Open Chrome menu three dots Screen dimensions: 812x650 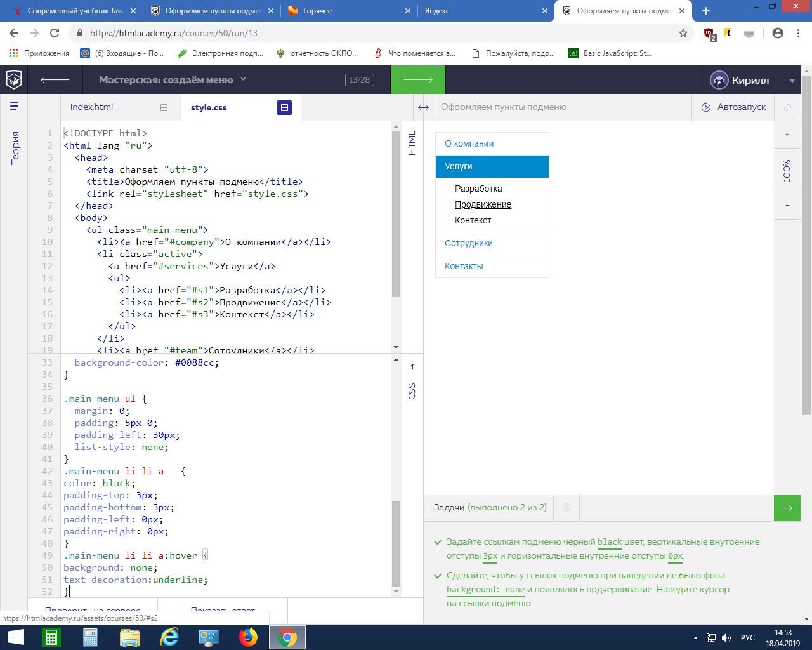coord(798,33)
